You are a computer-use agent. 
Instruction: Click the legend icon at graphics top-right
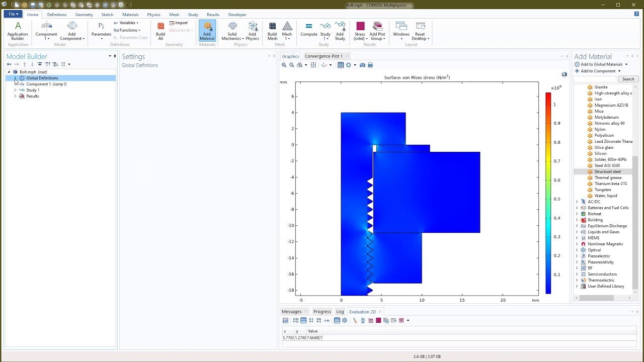coord(565,74)
